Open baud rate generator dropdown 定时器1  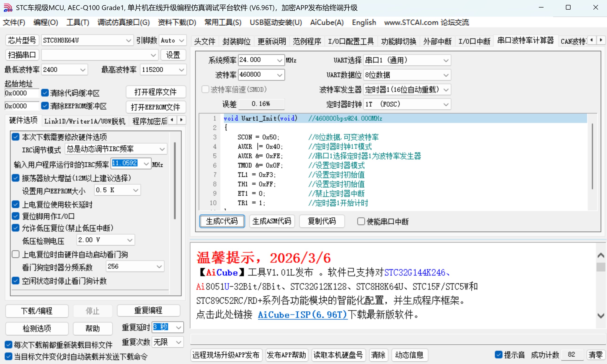tap(407, 89)
